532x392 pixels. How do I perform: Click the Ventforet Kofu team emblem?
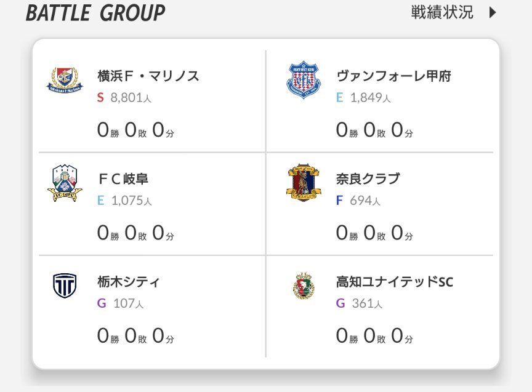coord(304,80)
